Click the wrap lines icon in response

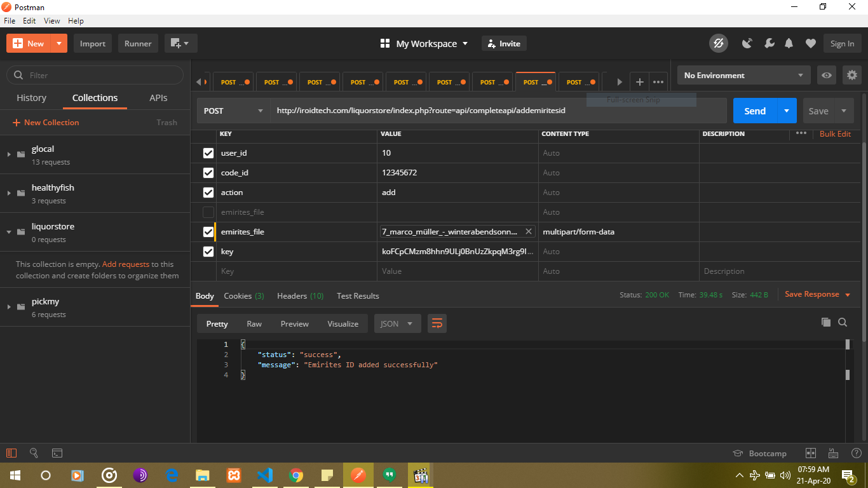tap(437, 323)
